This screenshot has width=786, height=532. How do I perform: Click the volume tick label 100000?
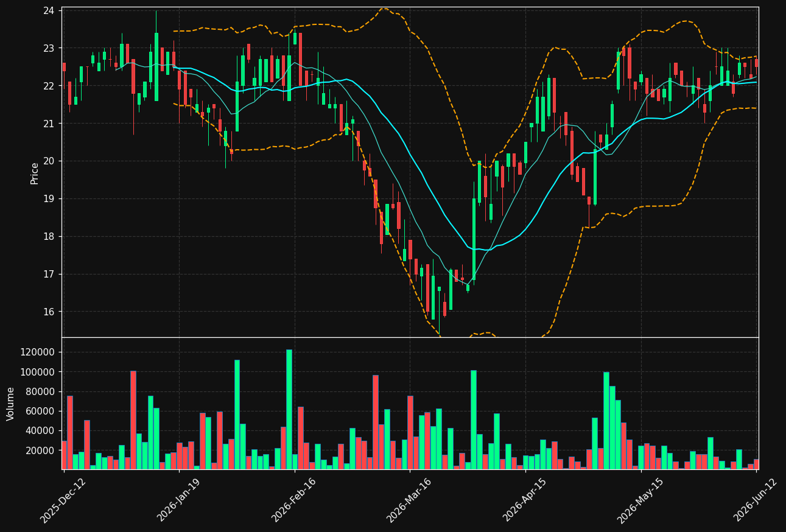[x=39, y=372]
